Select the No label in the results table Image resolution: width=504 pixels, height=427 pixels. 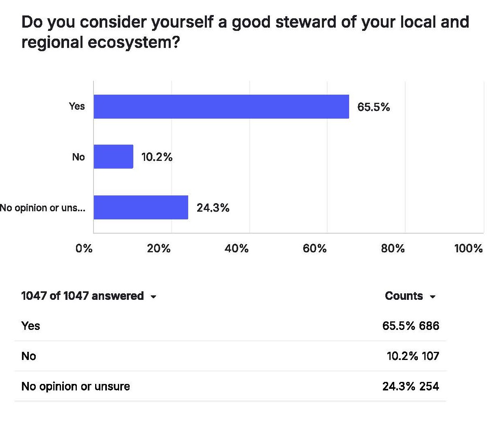pos(28,356)
